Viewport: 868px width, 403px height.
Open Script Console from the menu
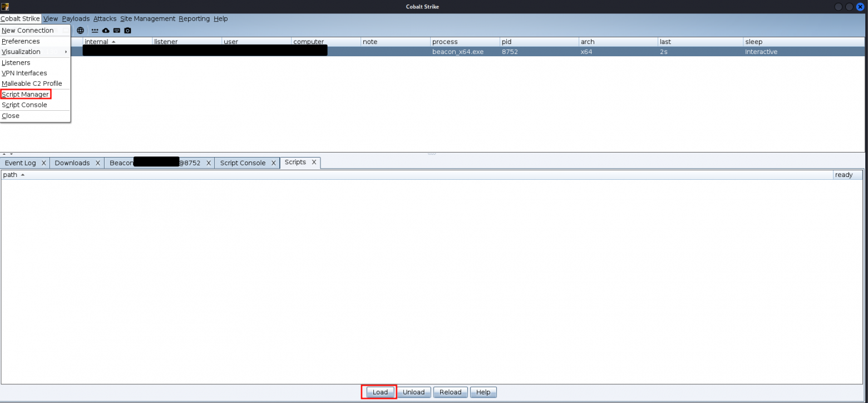pos(35,105)
